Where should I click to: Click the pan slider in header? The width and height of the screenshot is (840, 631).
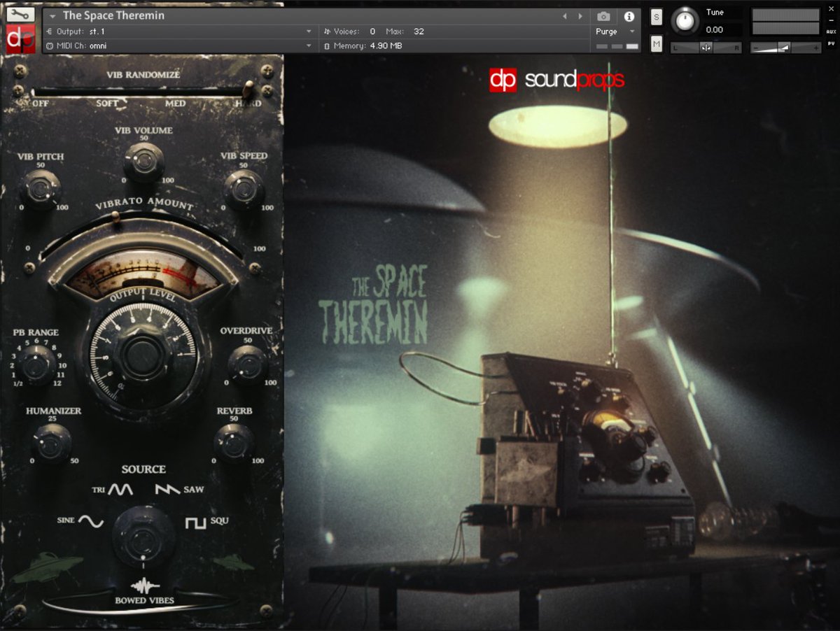(706, 48)
